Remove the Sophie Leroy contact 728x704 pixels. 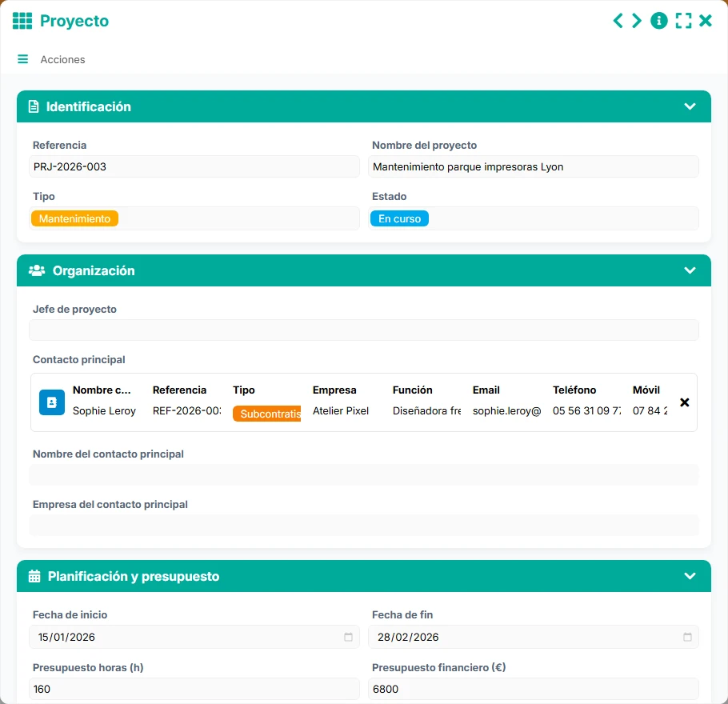click(x=684, y=402)
